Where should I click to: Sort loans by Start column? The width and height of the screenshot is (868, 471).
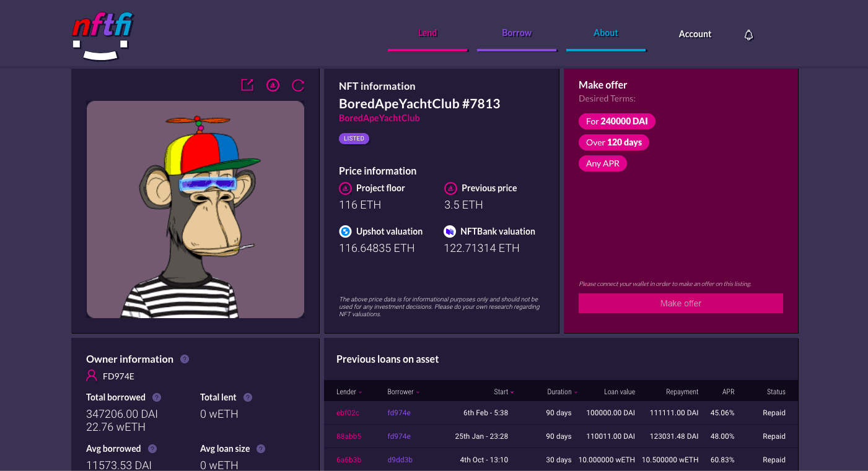(504, 392)
